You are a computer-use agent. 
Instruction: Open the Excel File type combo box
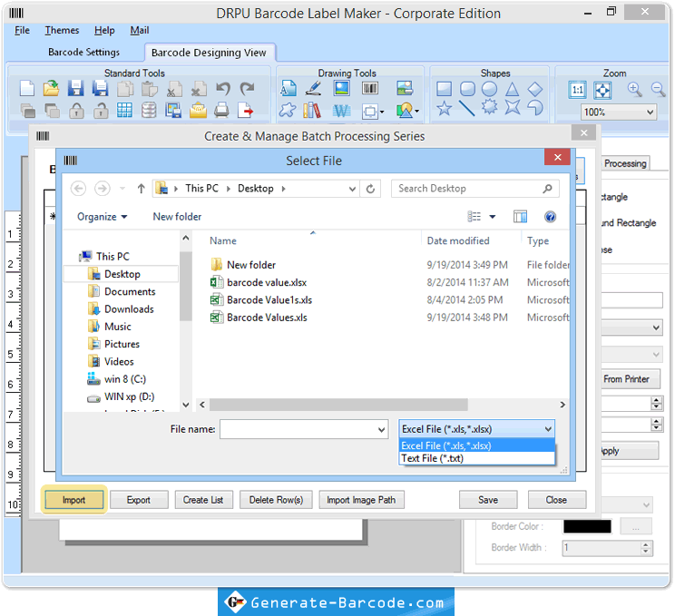pos(476,429)
